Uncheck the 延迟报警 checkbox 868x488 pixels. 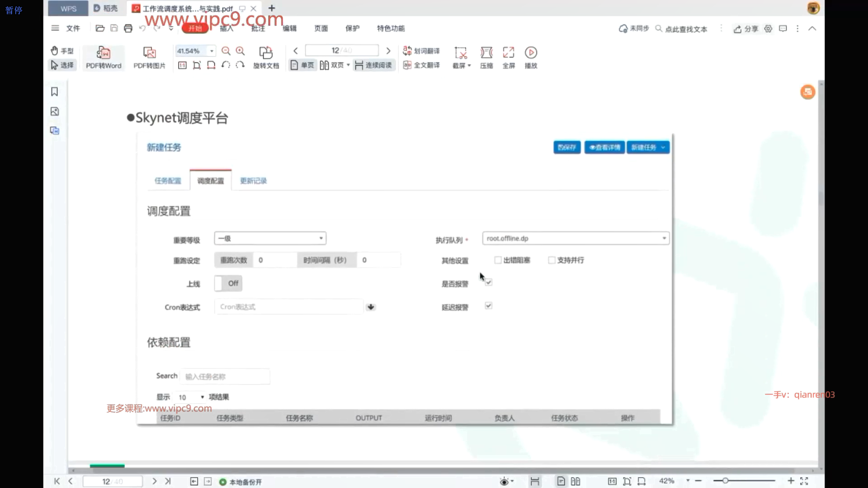point(489,306)
